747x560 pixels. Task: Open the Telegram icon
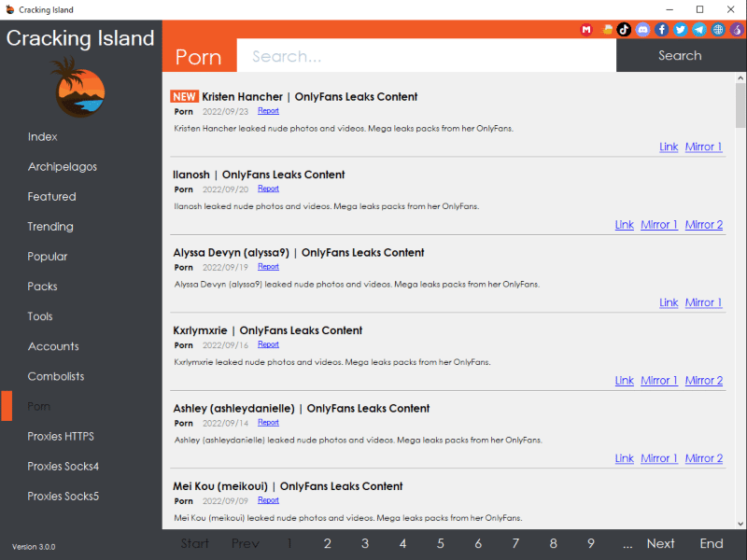coord(698,30)
